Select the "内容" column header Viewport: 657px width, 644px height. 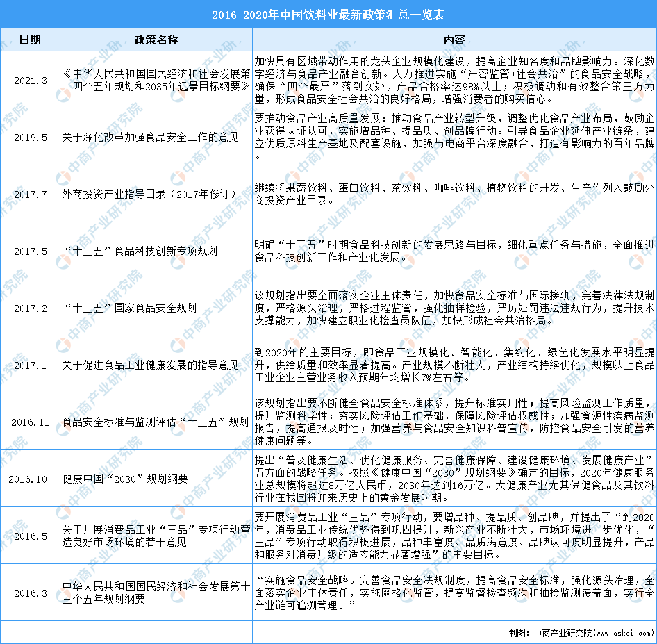point(454,40)
